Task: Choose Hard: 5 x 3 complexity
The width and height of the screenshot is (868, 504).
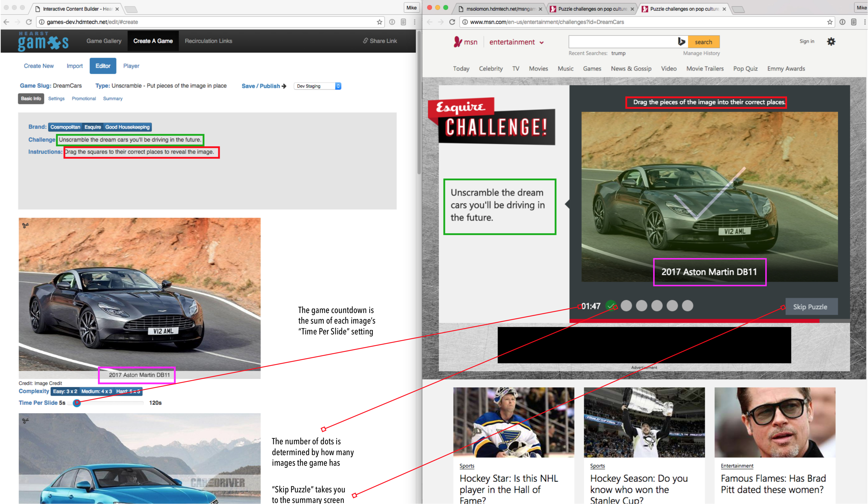Action: pyautogui.click(x=128, y=391)
